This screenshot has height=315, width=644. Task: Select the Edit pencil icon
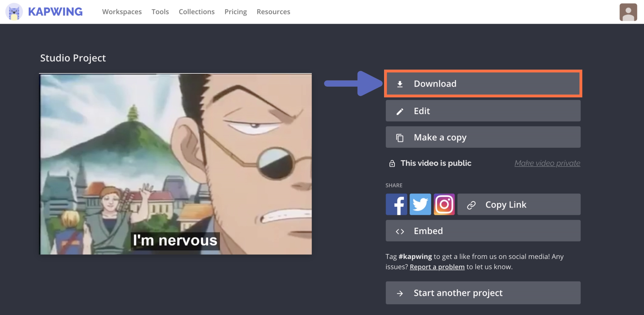pyautogui.click(x=400, y=111)
